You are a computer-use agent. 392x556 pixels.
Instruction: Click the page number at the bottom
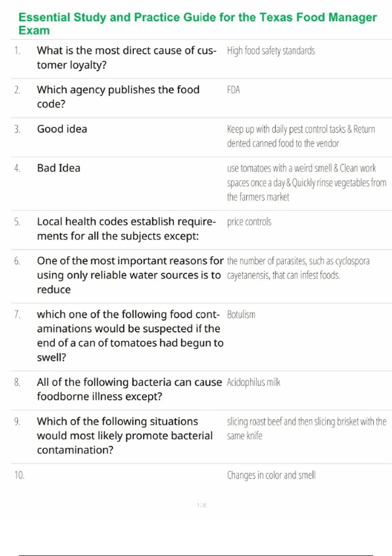point(202,505)
